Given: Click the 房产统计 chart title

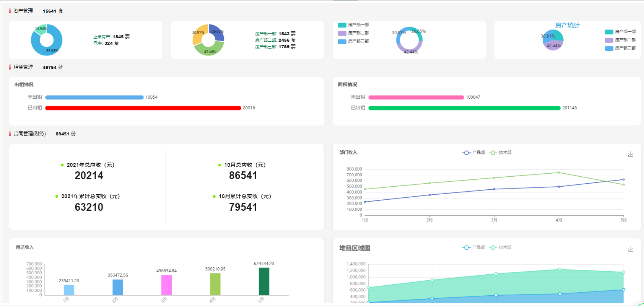Looking at the screenshot, I should [568, 25].
